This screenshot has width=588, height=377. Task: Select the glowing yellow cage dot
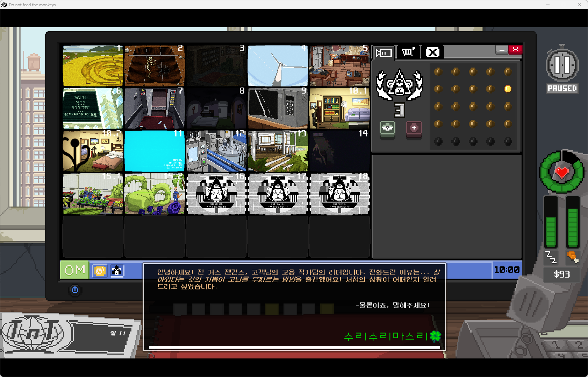click(x=508, y=89)
